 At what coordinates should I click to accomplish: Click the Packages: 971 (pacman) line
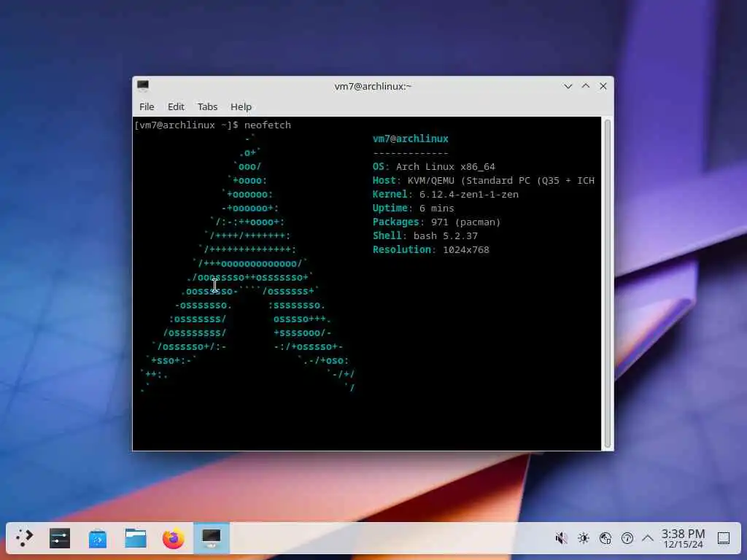click(x=437, y=222)
